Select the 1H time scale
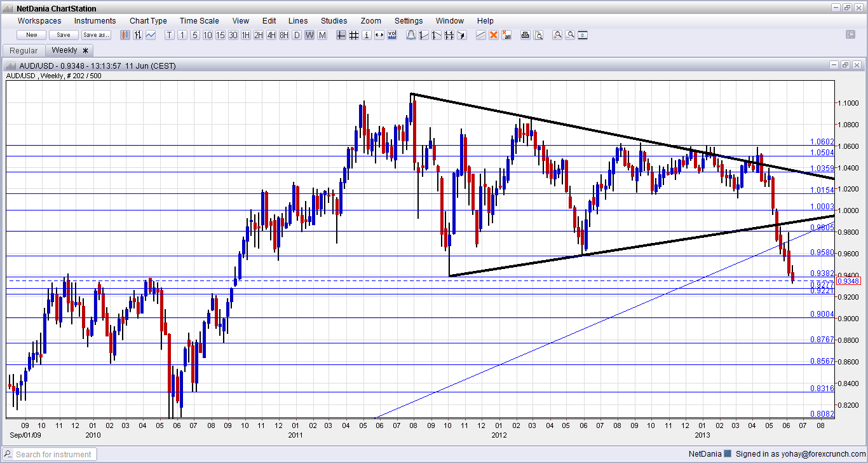Screen dimensions: 868x463 tap(246, 35)
